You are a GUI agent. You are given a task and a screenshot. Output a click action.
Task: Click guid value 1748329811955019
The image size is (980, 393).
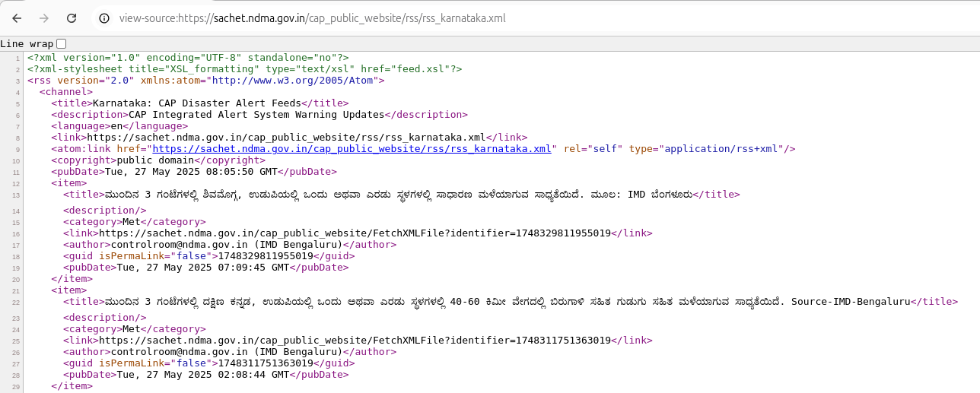click(266, 256)
